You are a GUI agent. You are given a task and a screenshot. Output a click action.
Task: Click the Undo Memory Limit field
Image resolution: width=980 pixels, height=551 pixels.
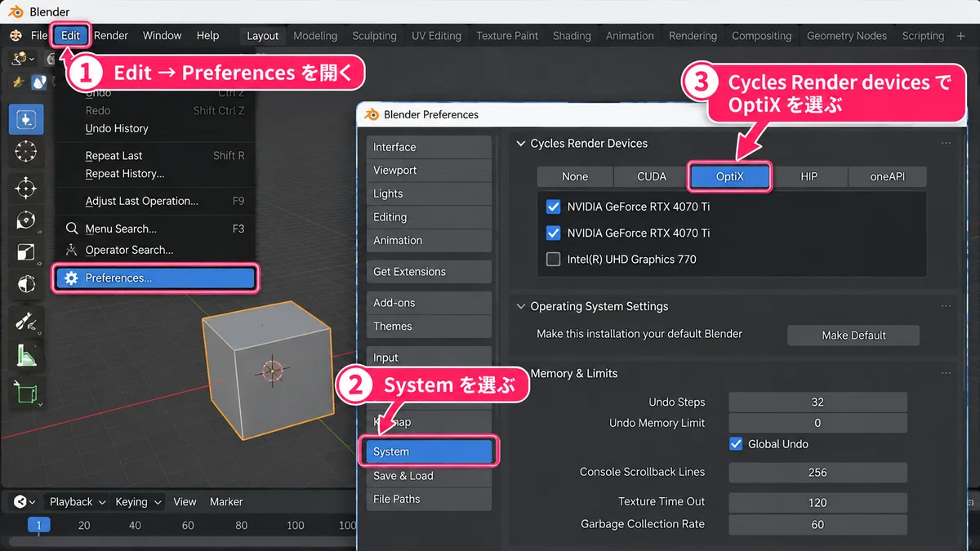coord(817,423)
